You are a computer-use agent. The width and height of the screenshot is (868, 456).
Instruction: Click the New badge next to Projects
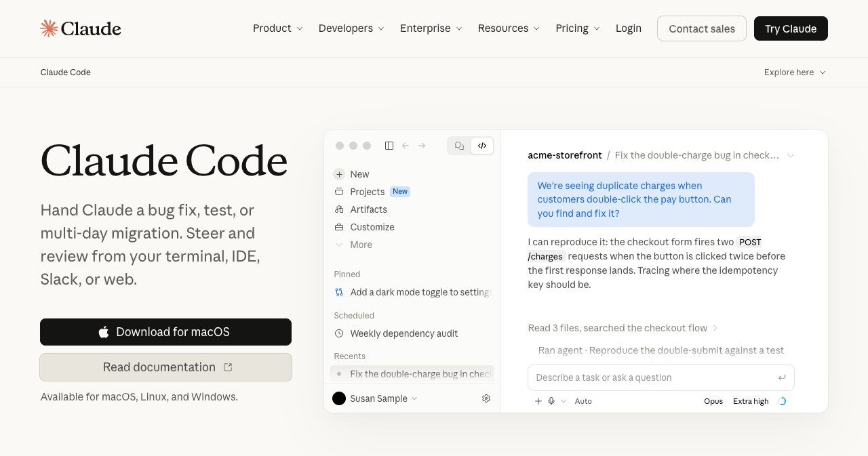coord(400,192)
